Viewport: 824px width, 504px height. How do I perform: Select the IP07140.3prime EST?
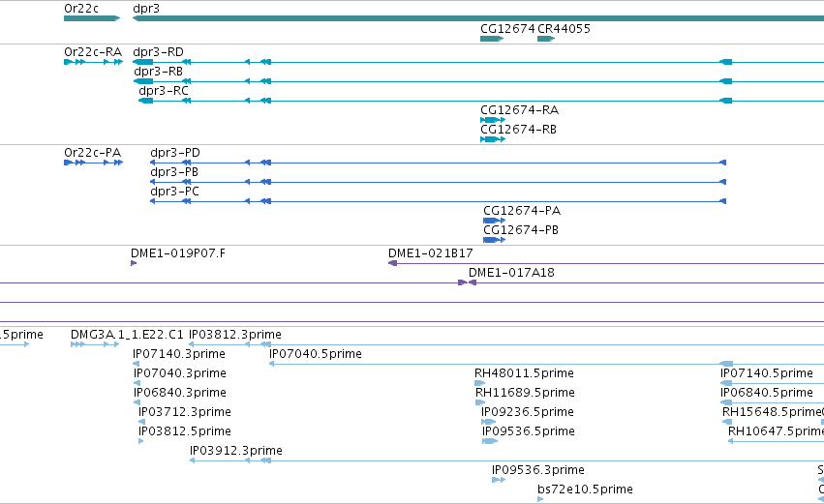point(179,354)
